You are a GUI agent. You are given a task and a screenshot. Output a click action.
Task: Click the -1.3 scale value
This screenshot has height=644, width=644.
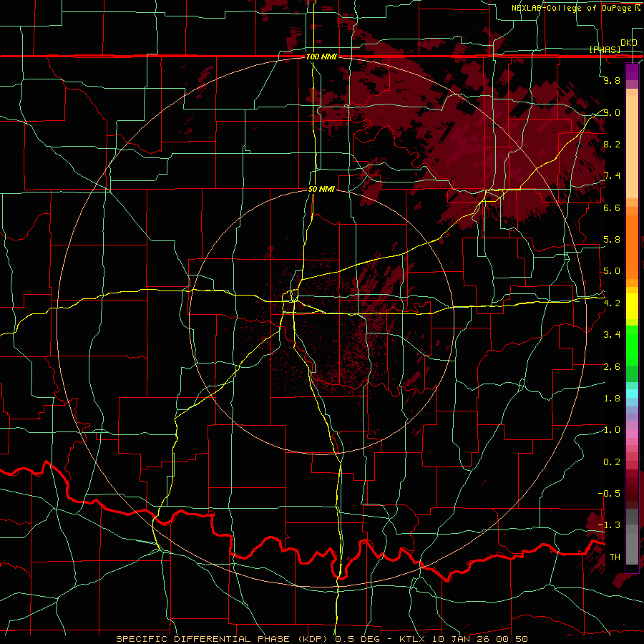(609, 525)
